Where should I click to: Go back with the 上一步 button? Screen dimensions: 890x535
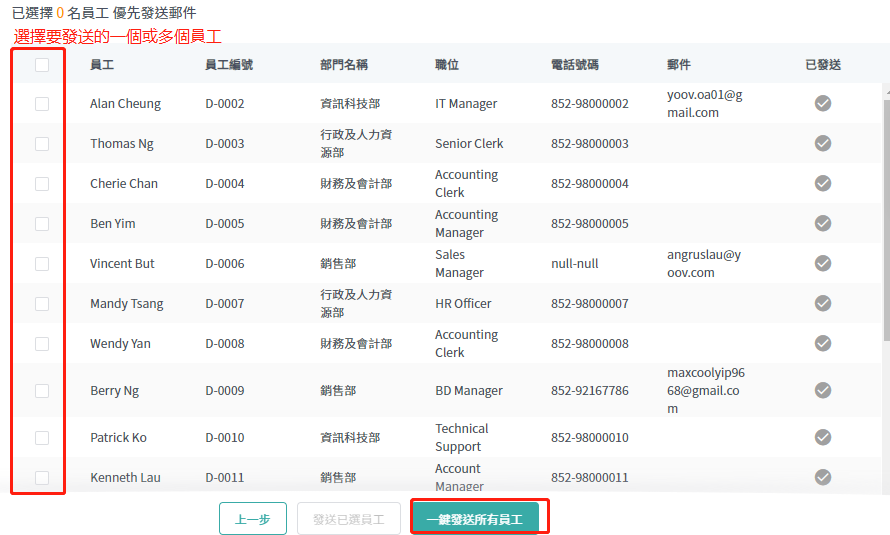tap(253, 519)
